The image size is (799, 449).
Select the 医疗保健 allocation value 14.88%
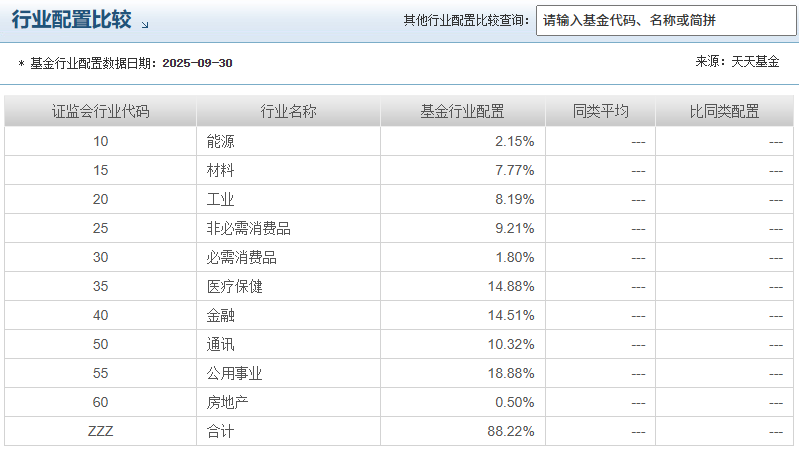tap(511, 286)
